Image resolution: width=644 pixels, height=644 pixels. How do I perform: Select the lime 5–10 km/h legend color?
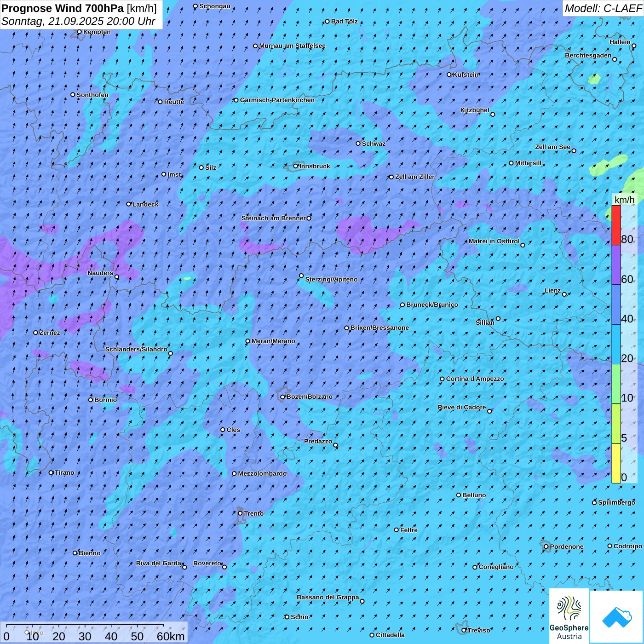616,424
